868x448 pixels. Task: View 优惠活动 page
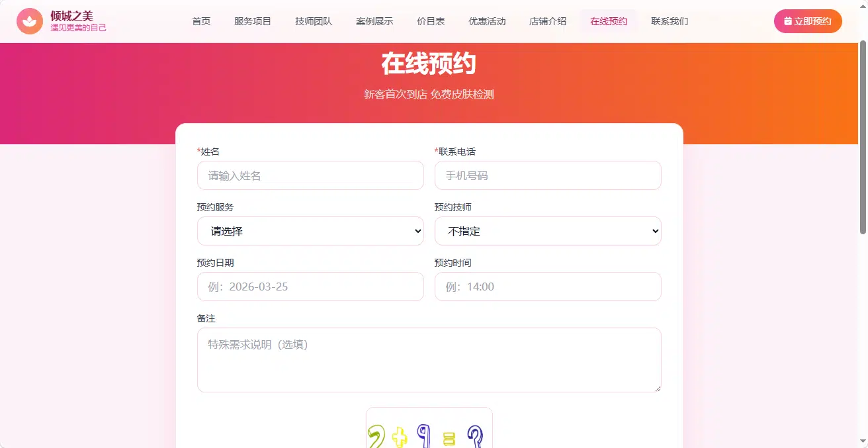[487, 21]
